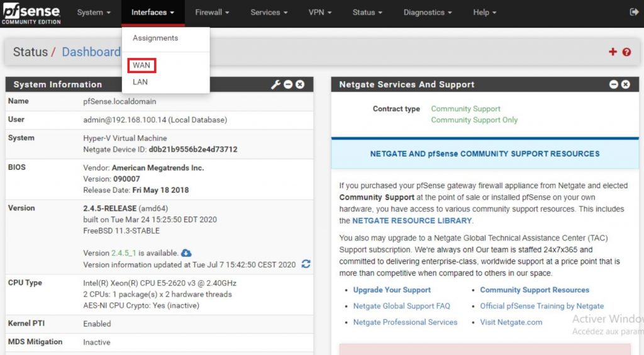Screen dimensions: 644x355
Task: Click the AES-NI CPU Crypto text
Action: click(x=141, y=306)
